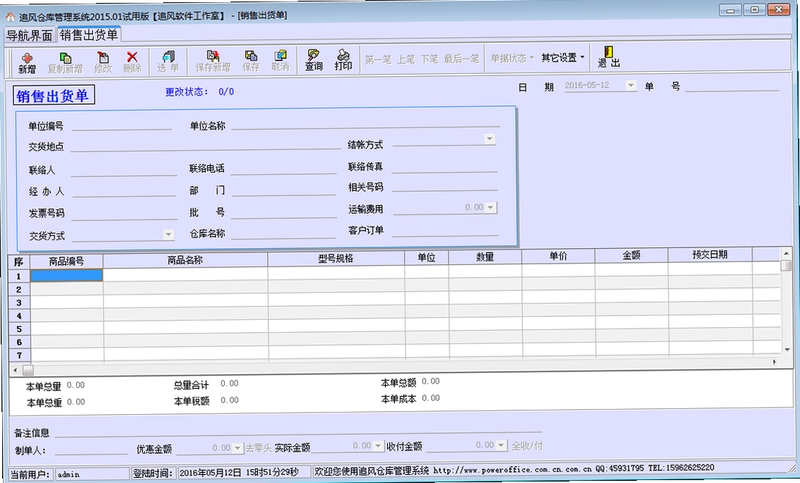Switch to the 导航界面 tab

(30, 35)
